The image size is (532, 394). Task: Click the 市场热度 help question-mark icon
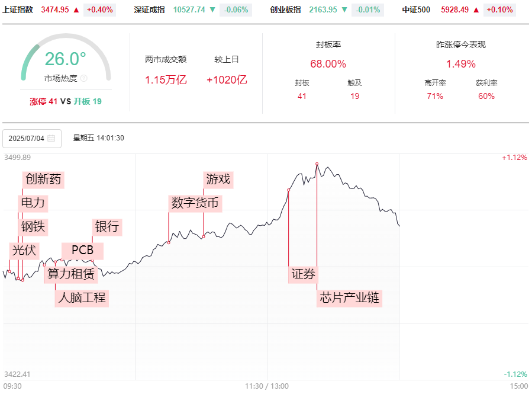pos(83,78)
